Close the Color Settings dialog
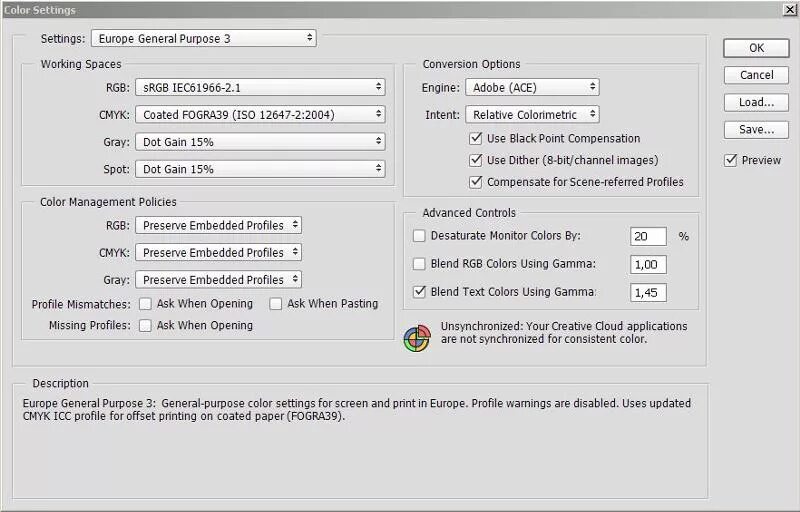The image size is (800, 512). point(790,10)
